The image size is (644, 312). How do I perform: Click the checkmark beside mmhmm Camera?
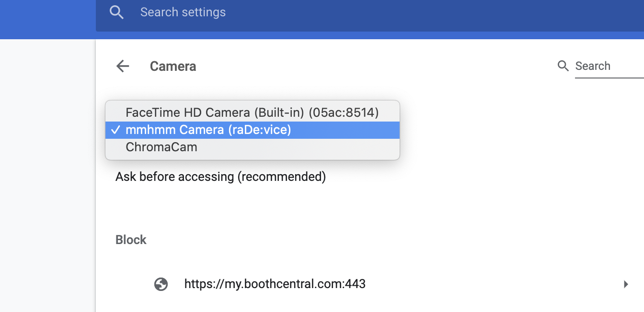[115, 130]
